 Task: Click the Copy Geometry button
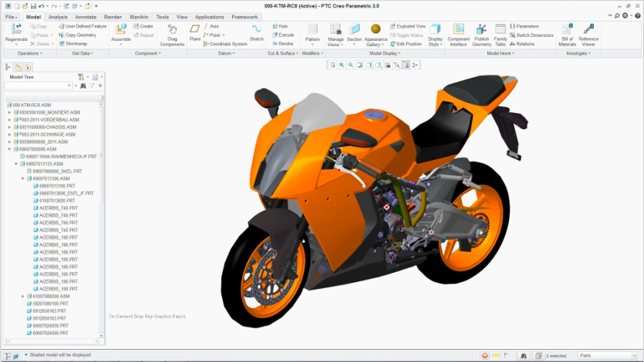[x=77, y=35]
